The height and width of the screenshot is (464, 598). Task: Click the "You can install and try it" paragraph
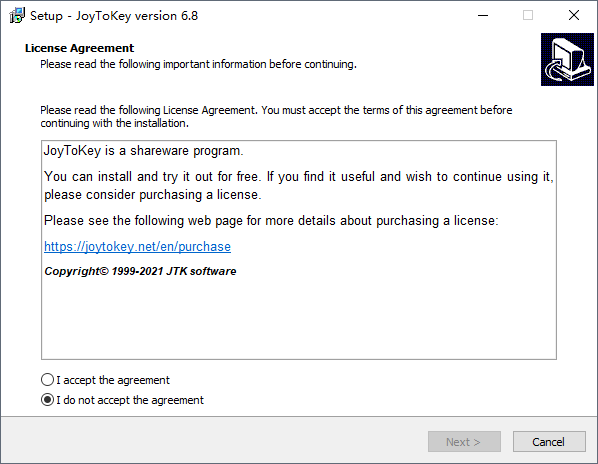pyautogui.click(x=299, y=186)
